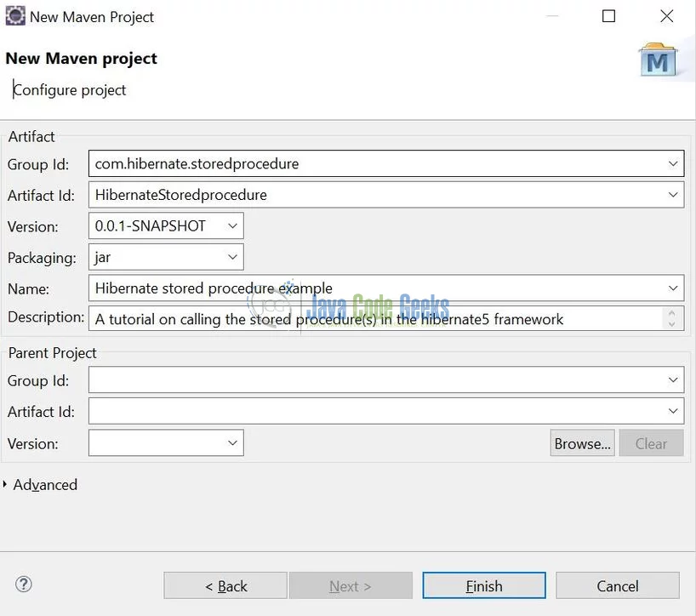Click the Description scroll down arrow
Image resolution: width=696 pixels, height=616 pixels.
pyautogui.click(x=671, y=324)
